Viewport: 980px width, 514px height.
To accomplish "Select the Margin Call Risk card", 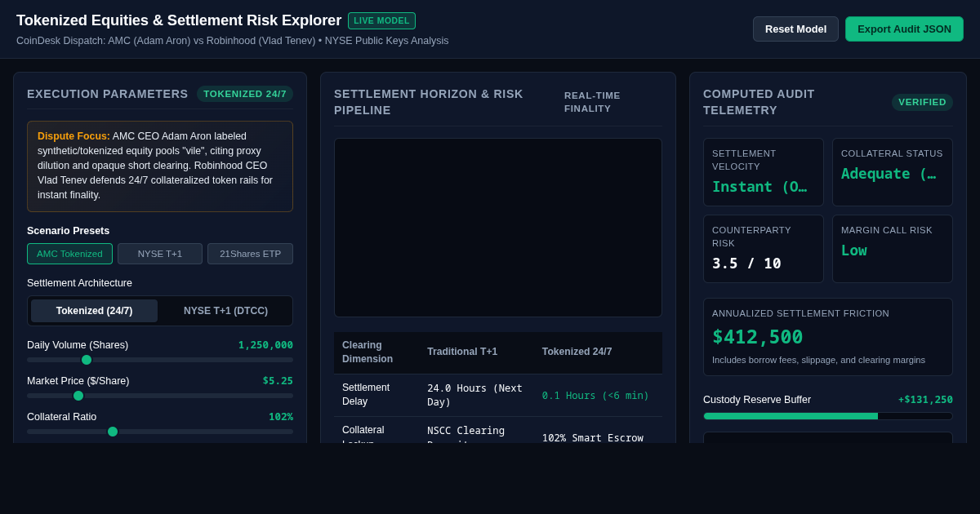I will click(x=893, y=249).
